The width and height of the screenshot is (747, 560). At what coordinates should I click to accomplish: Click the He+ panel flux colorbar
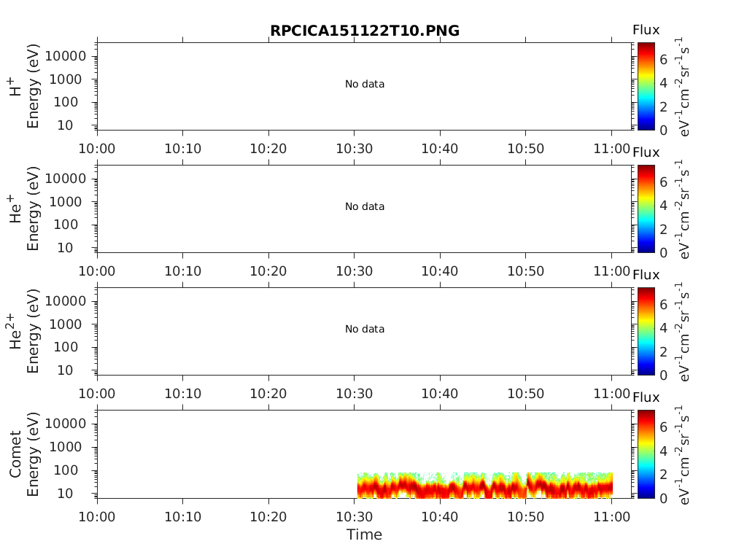(x=646, y=209)
